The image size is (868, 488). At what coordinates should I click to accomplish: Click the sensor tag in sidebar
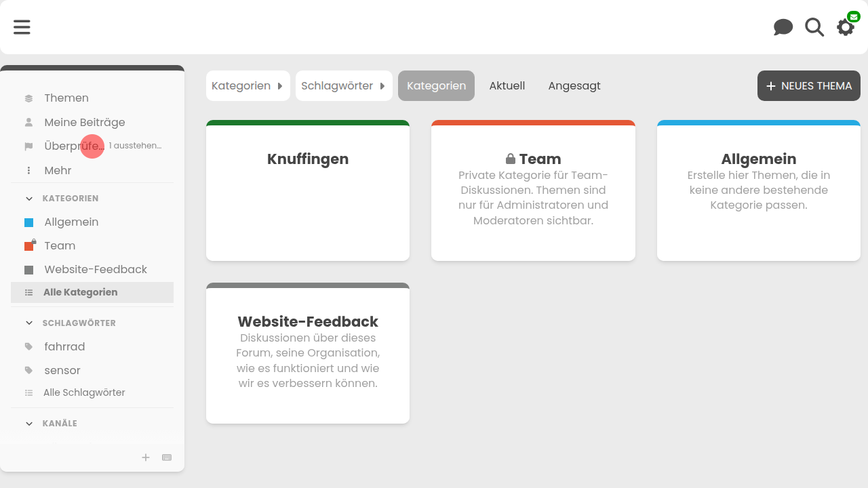pos(62,370)
